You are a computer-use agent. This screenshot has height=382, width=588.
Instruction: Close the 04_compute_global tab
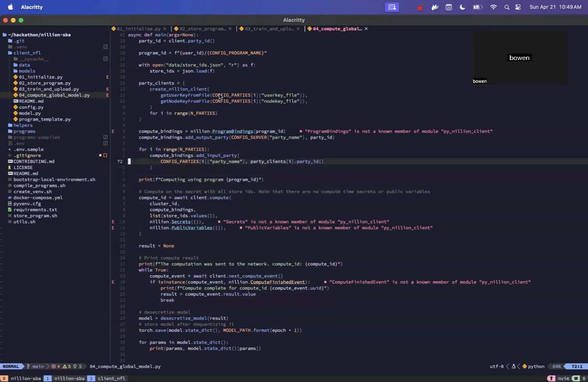pyautogui.click(x=366, y=29)
